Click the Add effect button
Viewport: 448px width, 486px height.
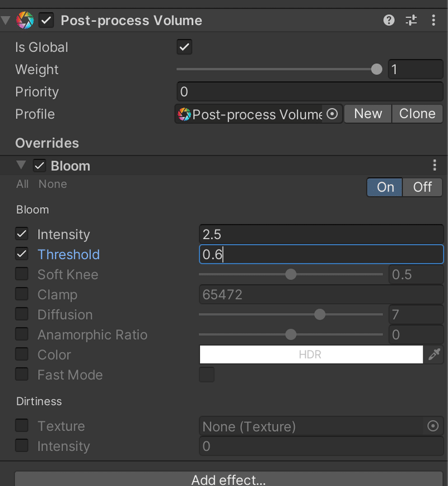coord(228,479)
